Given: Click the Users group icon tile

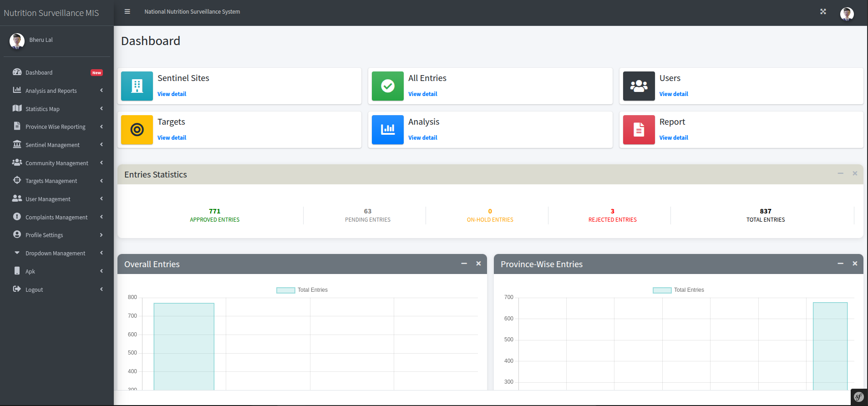Looking at the screenshot, I should pos(639,86).
